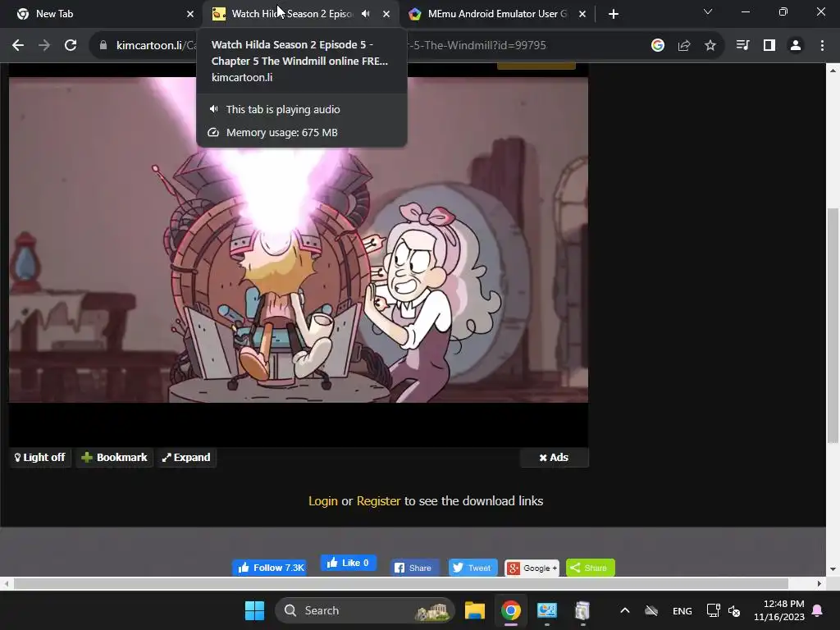Open network settings tray icon
This screenshot has height=630, width=840.
[x=713, y=610]
